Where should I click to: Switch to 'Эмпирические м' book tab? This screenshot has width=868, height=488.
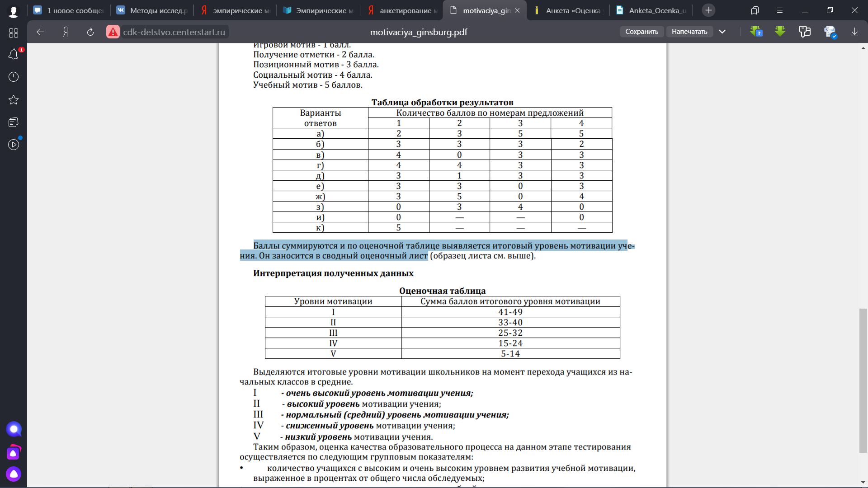pos(318,10)
